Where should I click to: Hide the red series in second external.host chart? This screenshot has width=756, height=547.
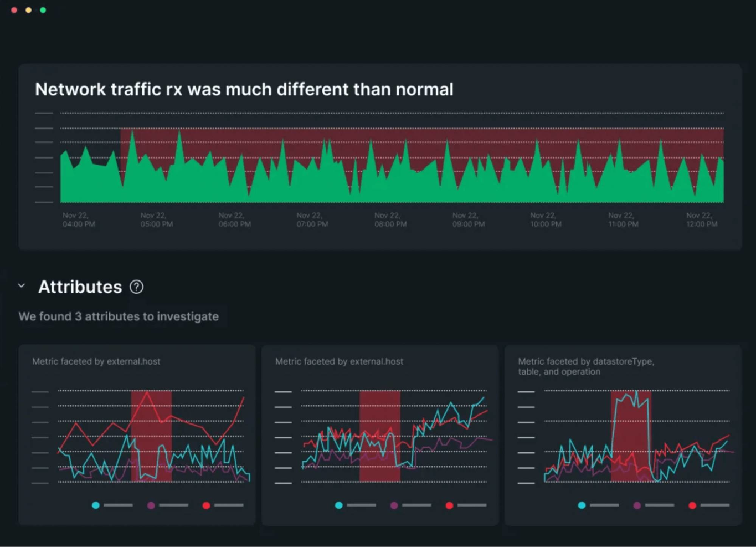449,505
